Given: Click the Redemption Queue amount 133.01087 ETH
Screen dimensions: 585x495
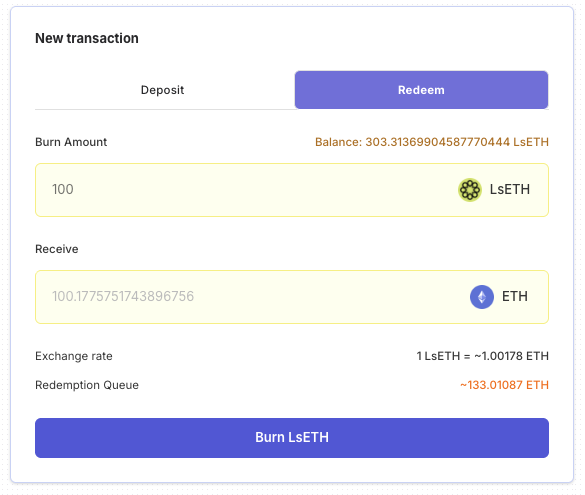Looking at the screenshot, I should pyautogui.click(x=504, y=385).
